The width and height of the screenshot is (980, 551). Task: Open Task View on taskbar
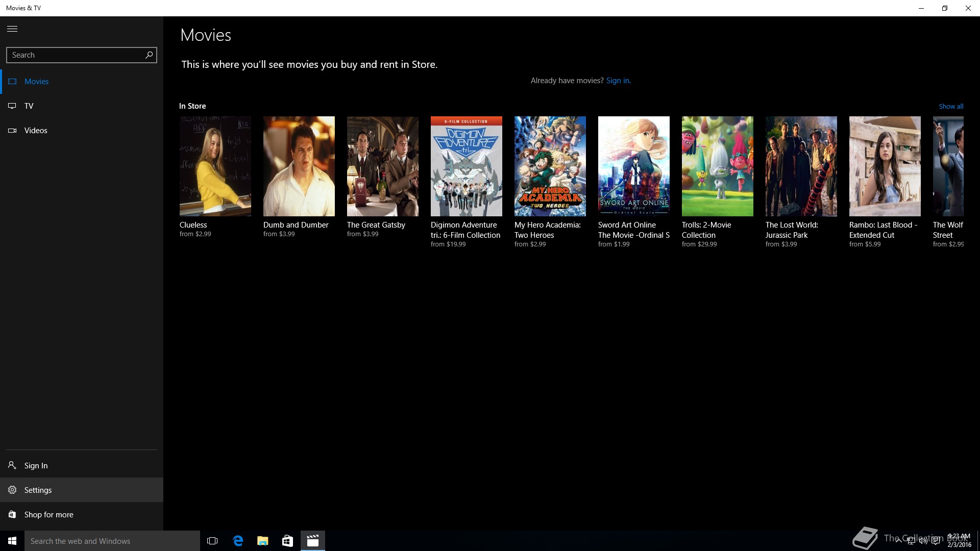pyautogui.click(x=212, y=541)
